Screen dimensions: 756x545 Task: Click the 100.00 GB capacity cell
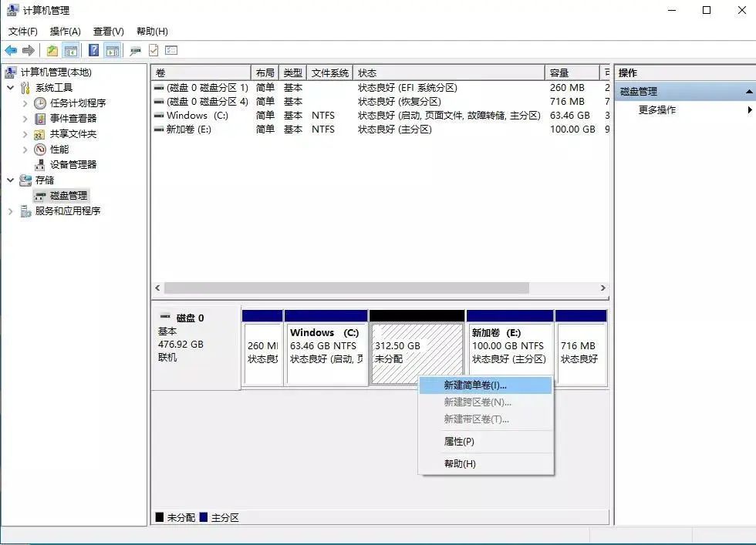[572, 130]
